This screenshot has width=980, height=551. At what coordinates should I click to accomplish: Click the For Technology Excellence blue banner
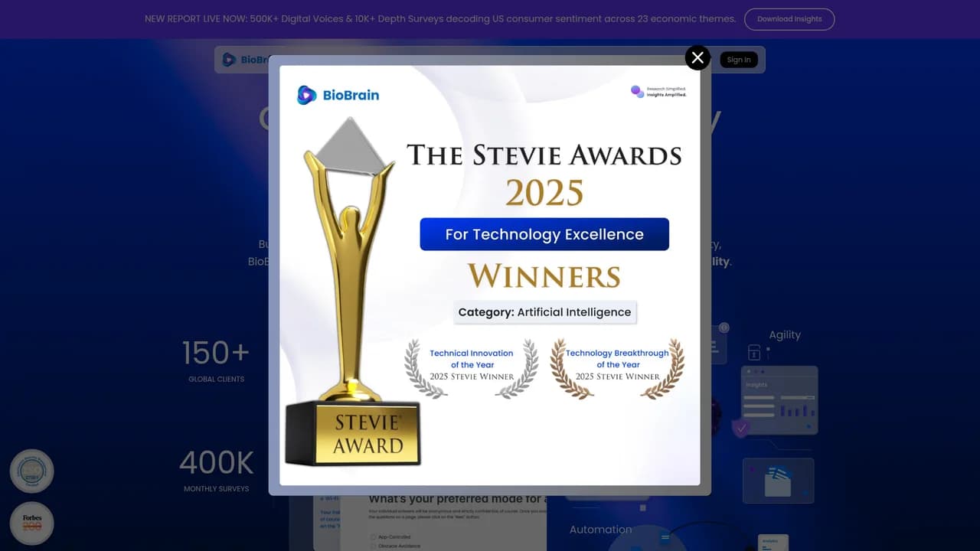coord(544,234)
